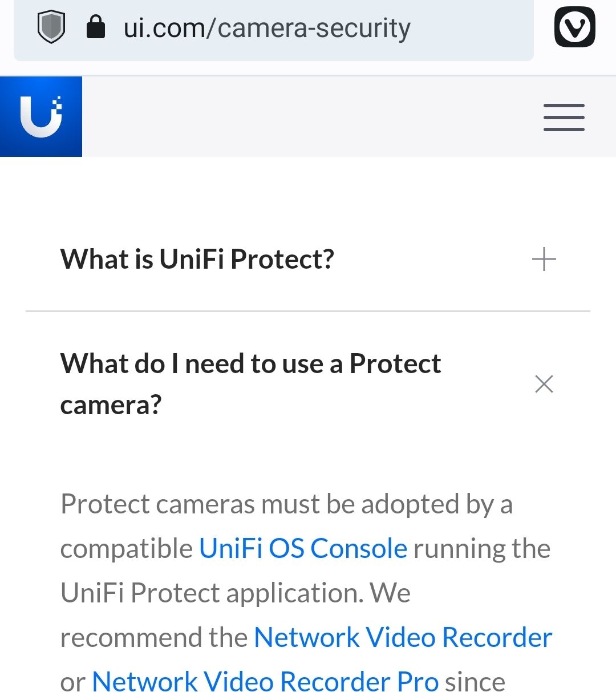Open the Network Video Recorder link

click(x=403, y=638)
